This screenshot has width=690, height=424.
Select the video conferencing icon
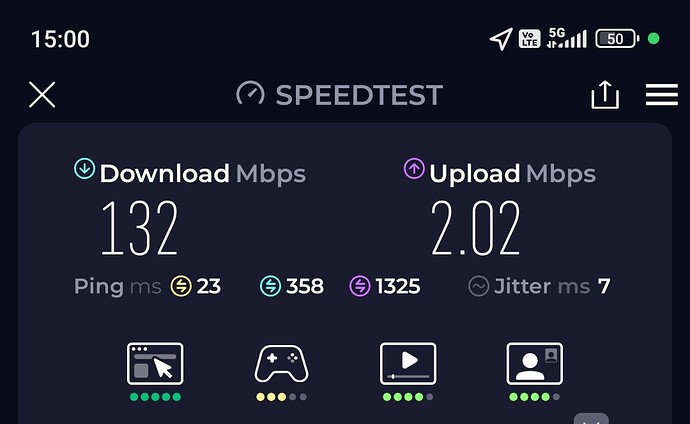(x=534, y=364)
